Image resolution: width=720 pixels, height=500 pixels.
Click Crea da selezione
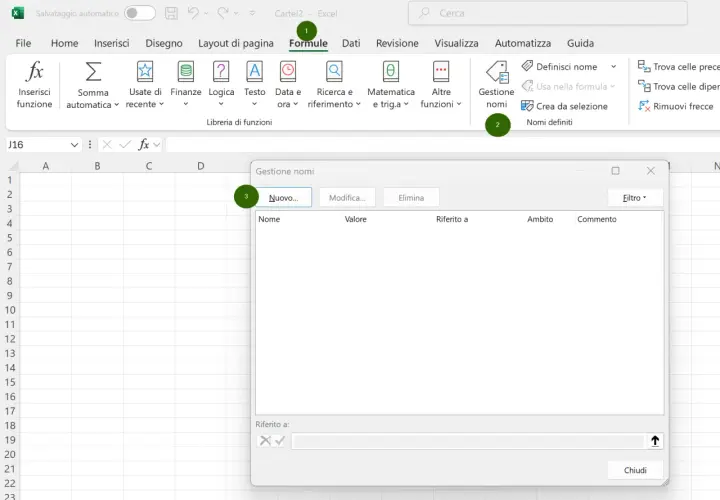[564, 106]
